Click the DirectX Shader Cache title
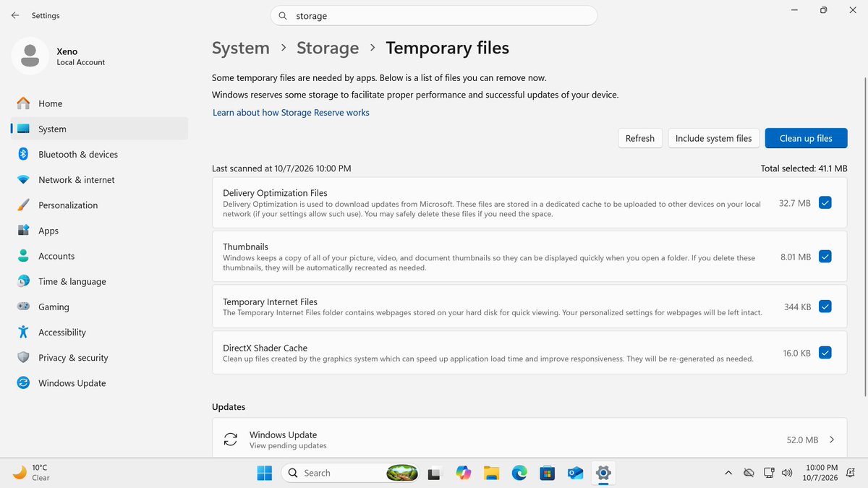The width and height of the screenshot is (868, 488). coord(265,348)
